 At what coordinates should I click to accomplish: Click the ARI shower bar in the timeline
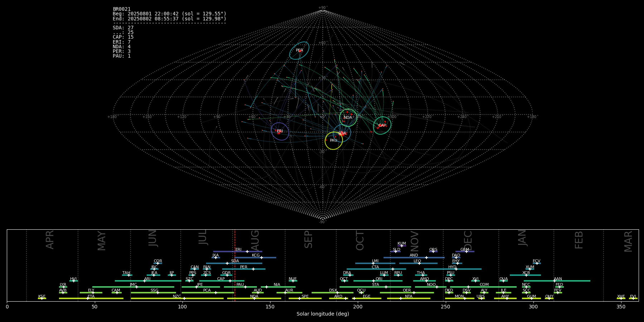click(x=148, y=281)
